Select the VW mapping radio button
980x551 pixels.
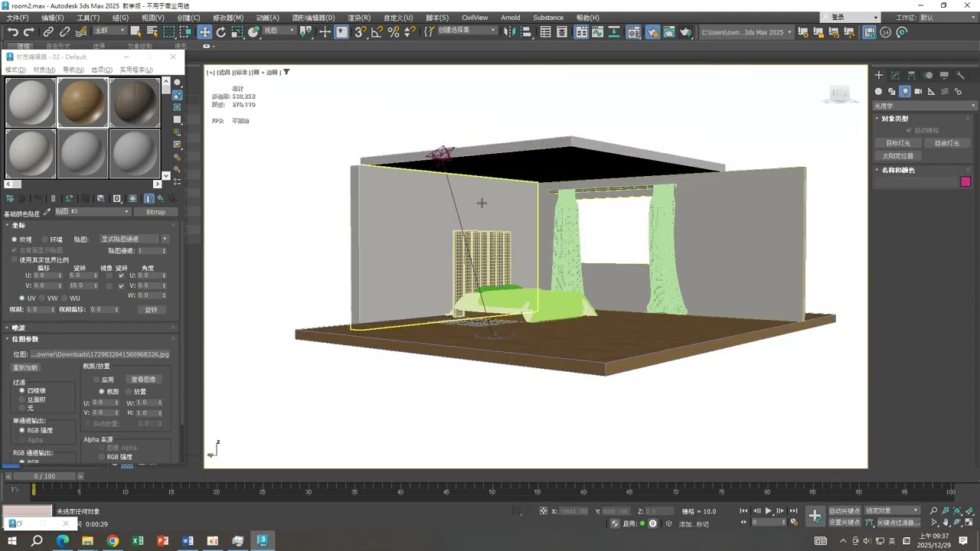coord(43,298)
